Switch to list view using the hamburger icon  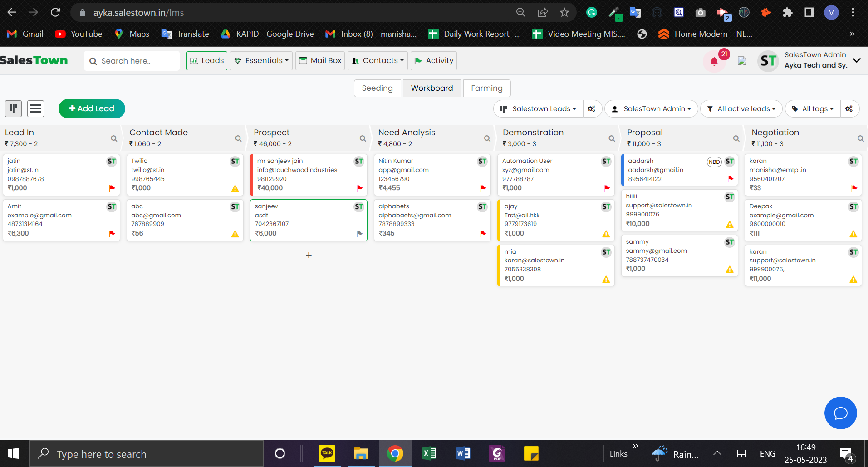35,108
